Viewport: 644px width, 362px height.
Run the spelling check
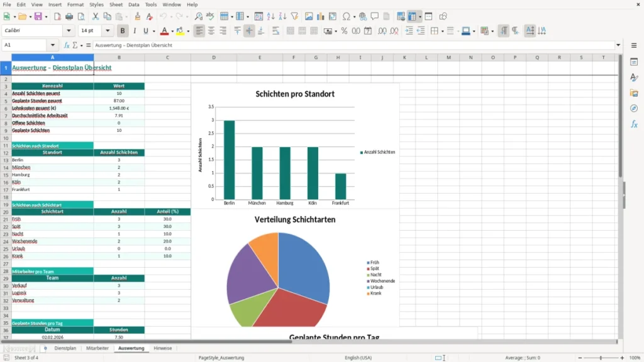[210, 16]
